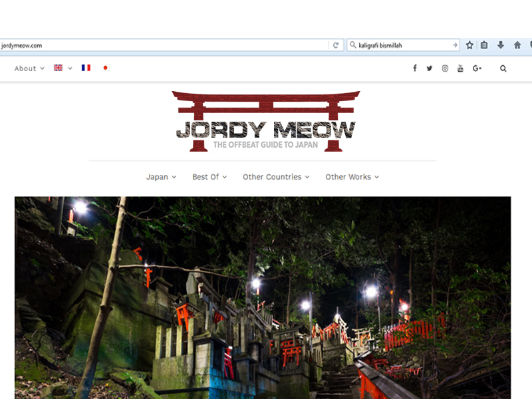Expand the Japan navigation dropdown

click(161, 177)
